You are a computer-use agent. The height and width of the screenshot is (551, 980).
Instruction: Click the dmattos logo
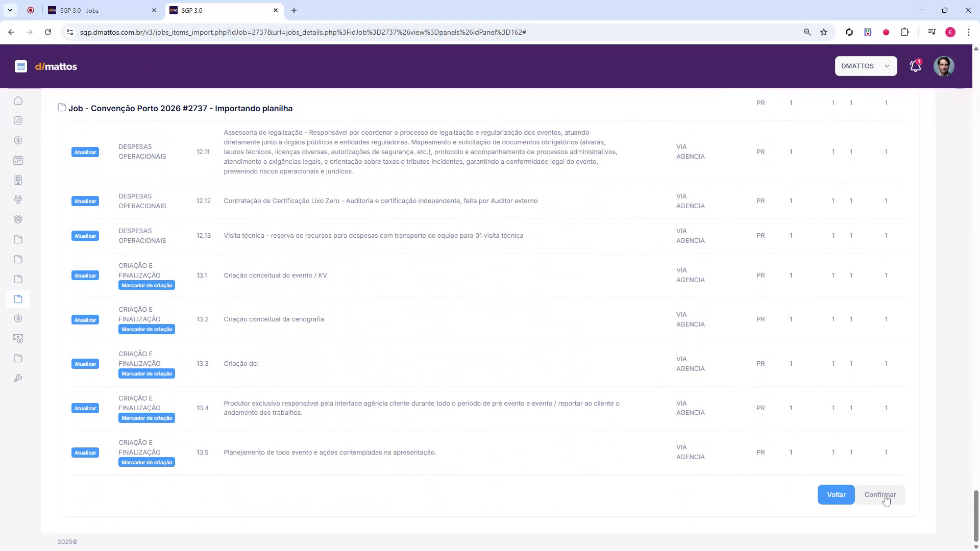[x=56, y=66]
